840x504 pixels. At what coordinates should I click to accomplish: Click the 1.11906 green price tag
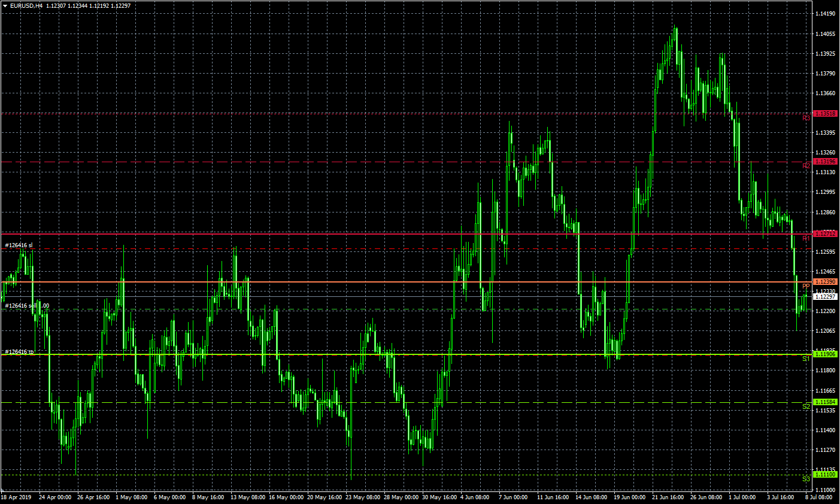826,354
